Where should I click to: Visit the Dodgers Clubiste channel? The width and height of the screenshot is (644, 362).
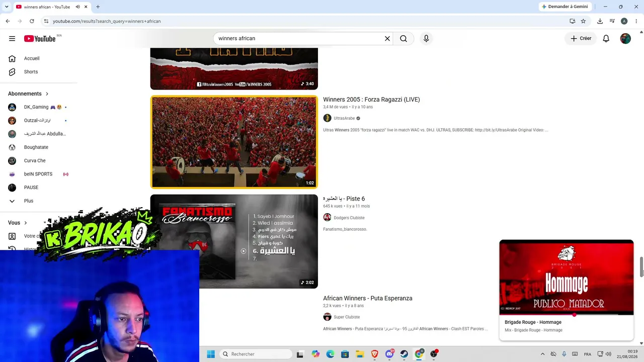pyautogui.click(x=349, y=218)
